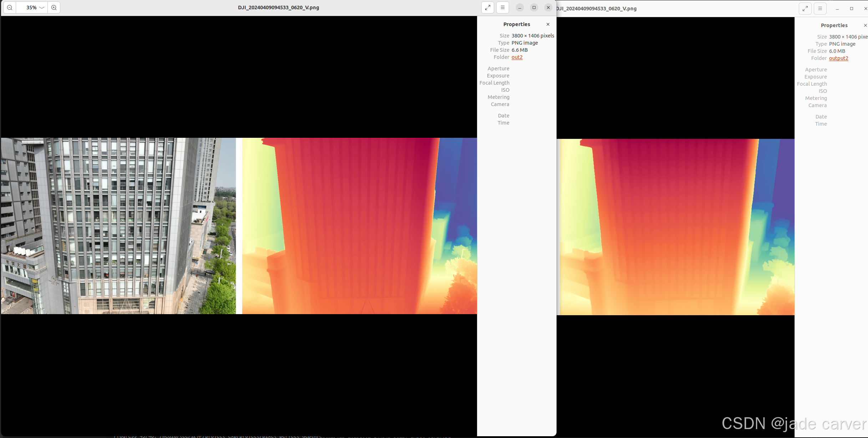Image resolution: width=868 pixels, height=438 pixels.
Task: Click the depth map in left viewer
Action: pos(359,226)
